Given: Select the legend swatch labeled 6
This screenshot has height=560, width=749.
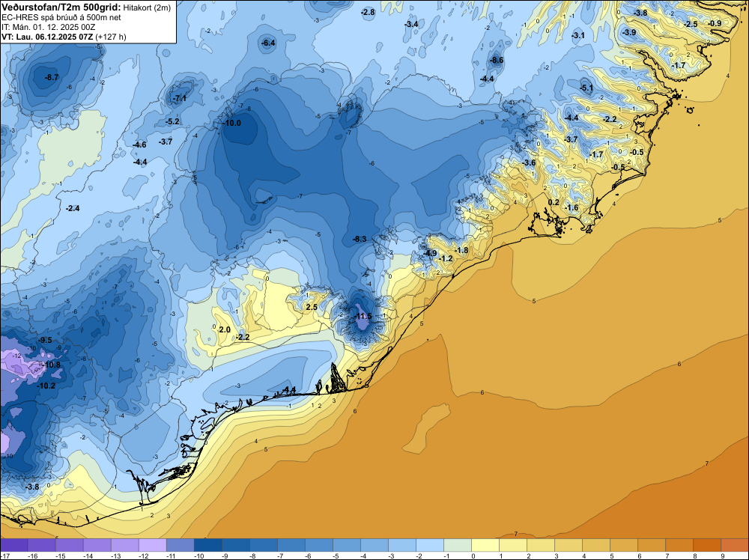Looking at the screenshot, I should click(652, 545).
